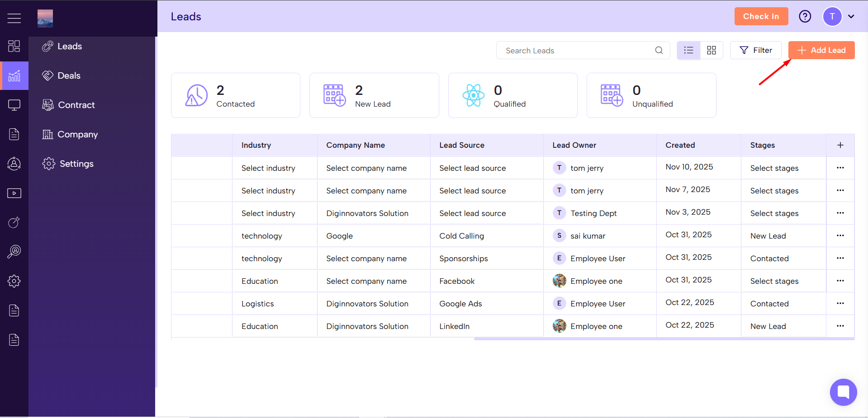Switch to list view layout
This screenshot has width=868, height=418.
pos(688,50)
